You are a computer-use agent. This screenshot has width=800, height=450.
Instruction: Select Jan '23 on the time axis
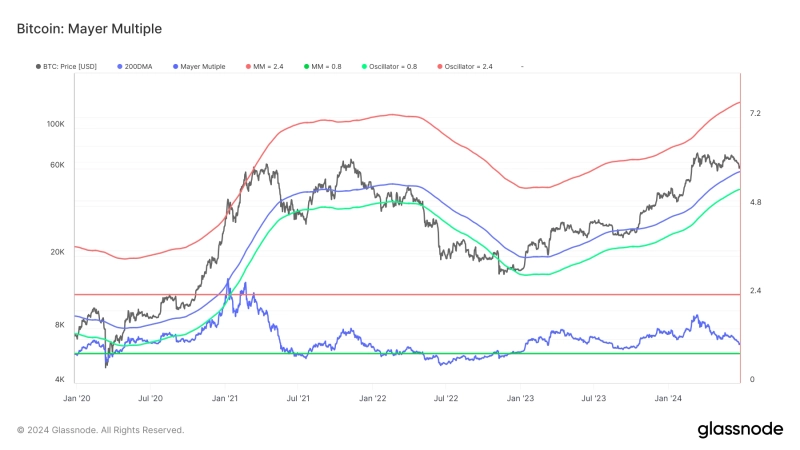pos(521,398)
